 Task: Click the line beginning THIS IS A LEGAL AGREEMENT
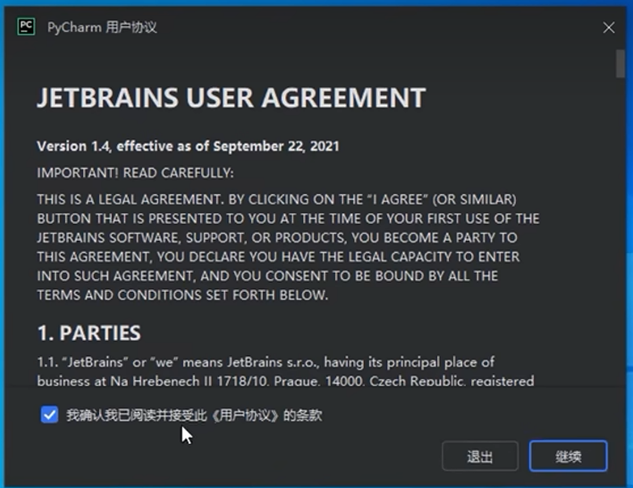coord(277,199)
